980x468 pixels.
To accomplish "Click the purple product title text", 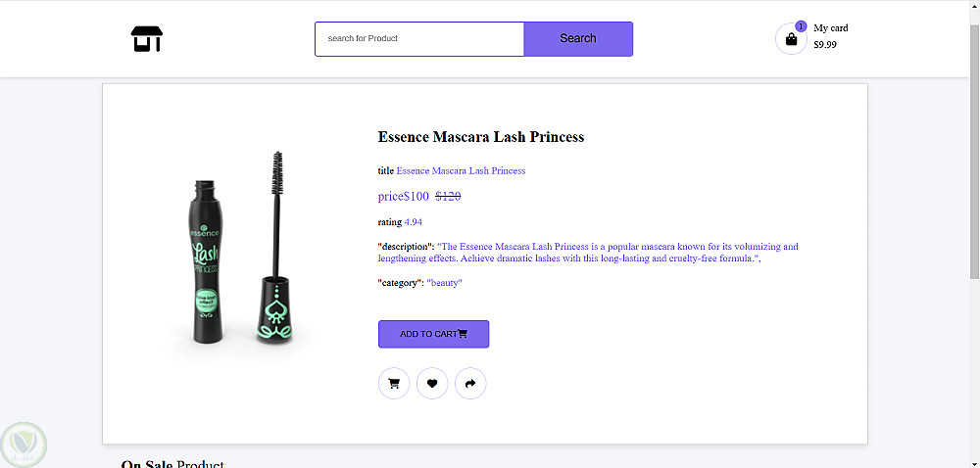I will (x=461, y=171).
